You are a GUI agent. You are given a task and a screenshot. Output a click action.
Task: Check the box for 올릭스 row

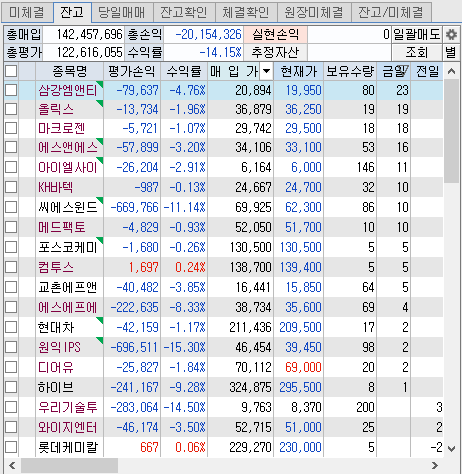(11, 109)
